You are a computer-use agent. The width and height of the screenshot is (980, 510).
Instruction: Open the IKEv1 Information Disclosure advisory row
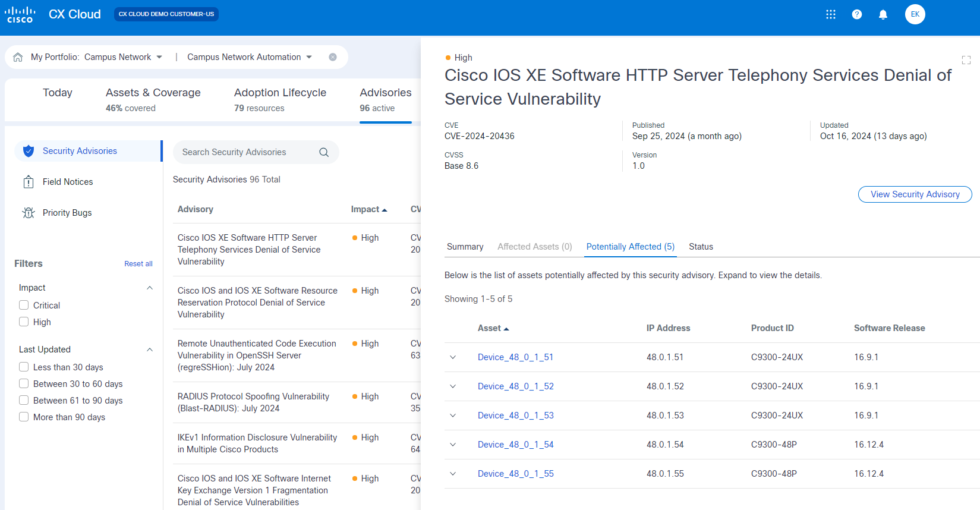(297, 443)
